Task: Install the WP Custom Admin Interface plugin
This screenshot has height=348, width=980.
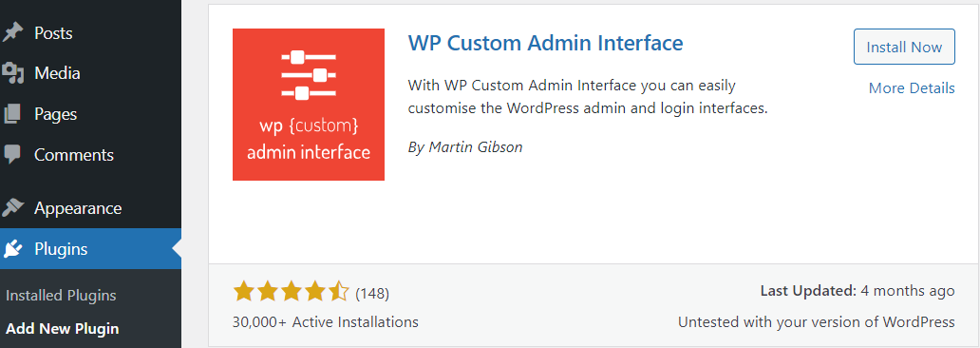Action: [x=904, y=47]
